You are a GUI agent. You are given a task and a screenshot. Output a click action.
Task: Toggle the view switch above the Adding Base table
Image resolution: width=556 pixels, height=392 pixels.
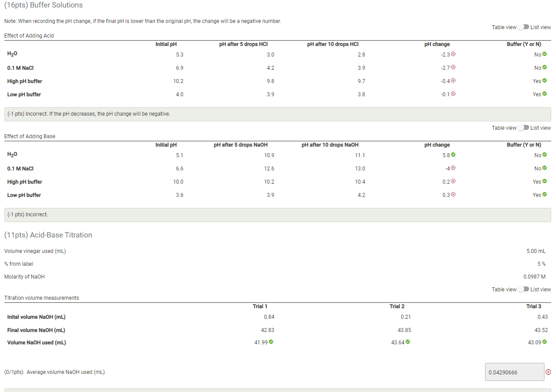point(524,128)
